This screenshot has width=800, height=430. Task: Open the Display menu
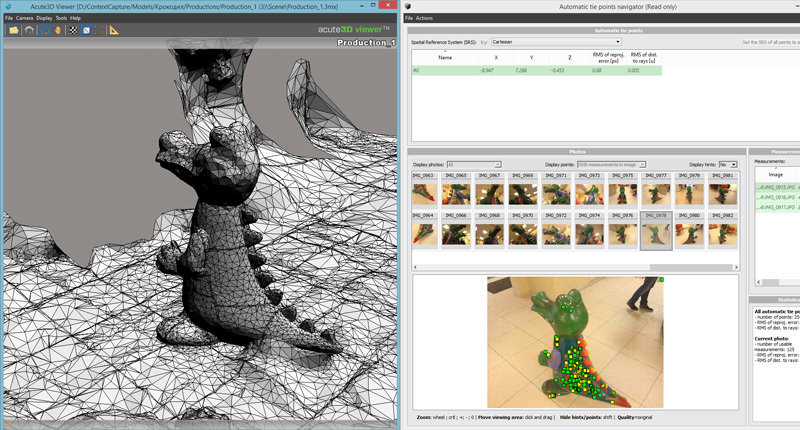[44, 18]
